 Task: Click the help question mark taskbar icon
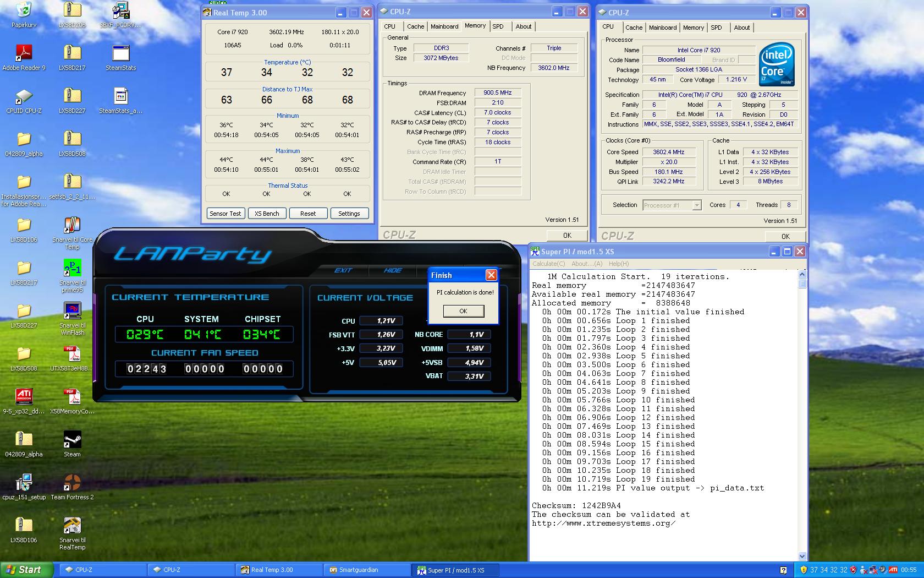[x=783, y=570]
